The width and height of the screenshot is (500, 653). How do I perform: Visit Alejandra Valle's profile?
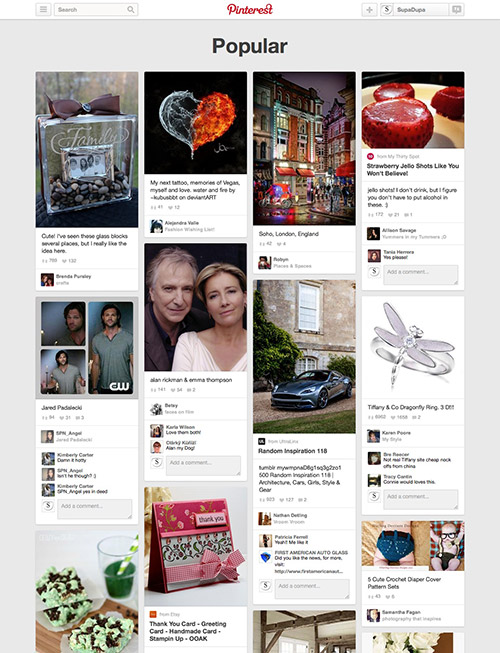pyautogui.click(x=182, y=223)
